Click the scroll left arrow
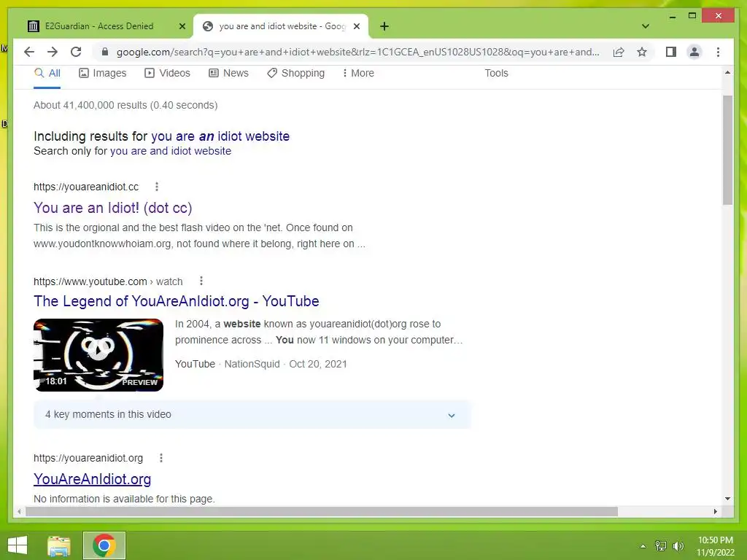 [x=19, y=511]
